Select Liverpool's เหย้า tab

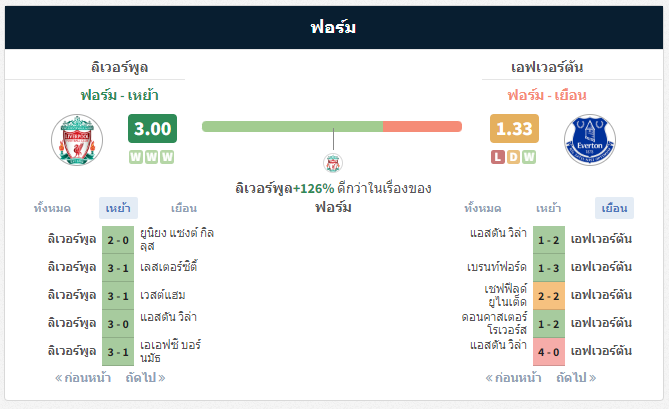pos(118,208)
